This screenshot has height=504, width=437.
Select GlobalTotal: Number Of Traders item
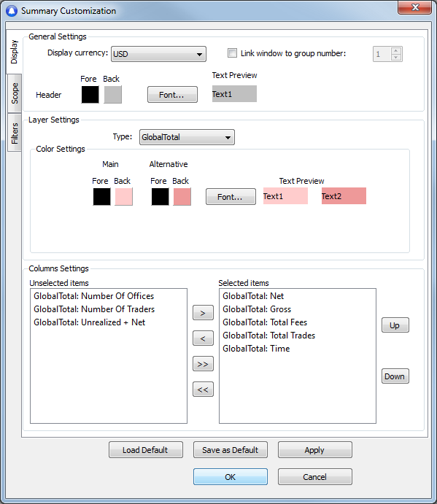tap(94, 309)
